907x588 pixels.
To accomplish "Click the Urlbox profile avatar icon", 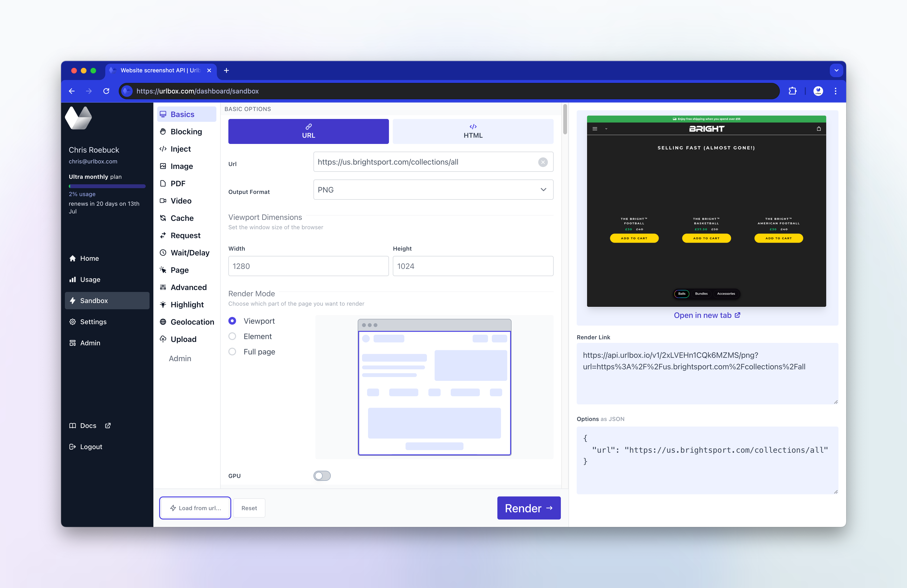I will click(818, 91).
